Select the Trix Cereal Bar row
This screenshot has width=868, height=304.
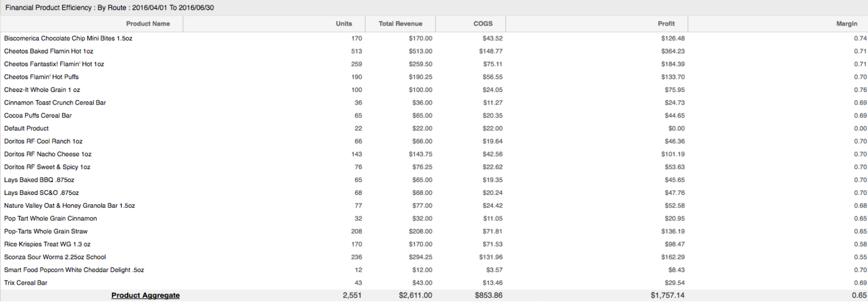(434, 283)
